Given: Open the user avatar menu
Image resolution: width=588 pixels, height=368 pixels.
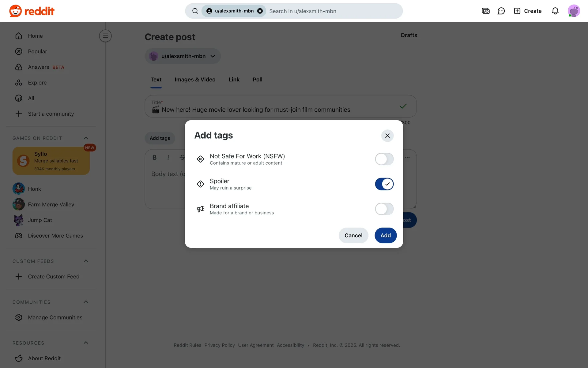Looking at the screenshot, I should 573,11.
